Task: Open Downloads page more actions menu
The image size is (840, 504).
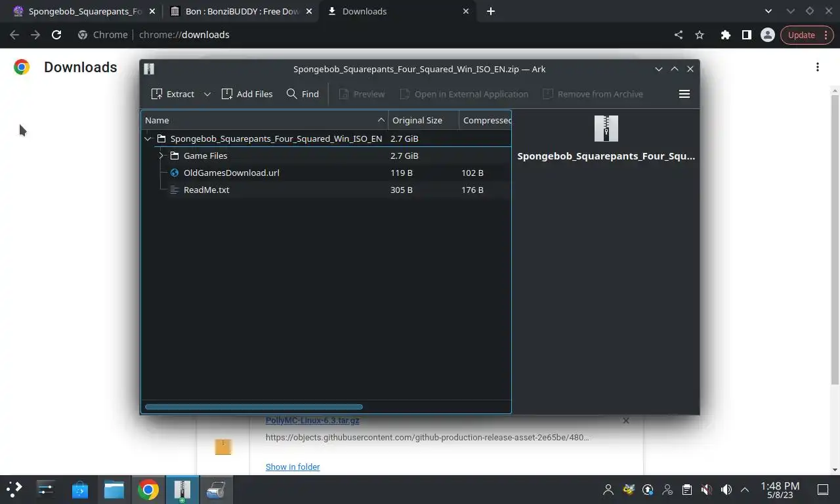Action: [x=817, y=67]
